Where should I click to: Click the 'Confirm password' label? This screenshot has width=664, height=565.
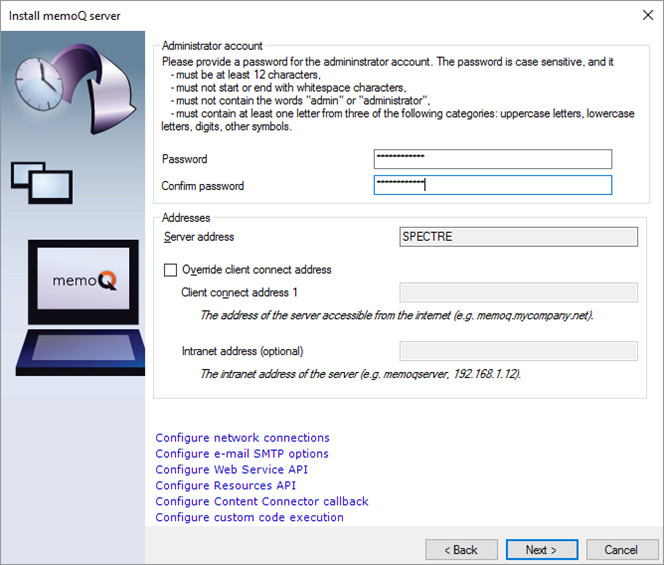pyautogui.click(x=202, y=186)
